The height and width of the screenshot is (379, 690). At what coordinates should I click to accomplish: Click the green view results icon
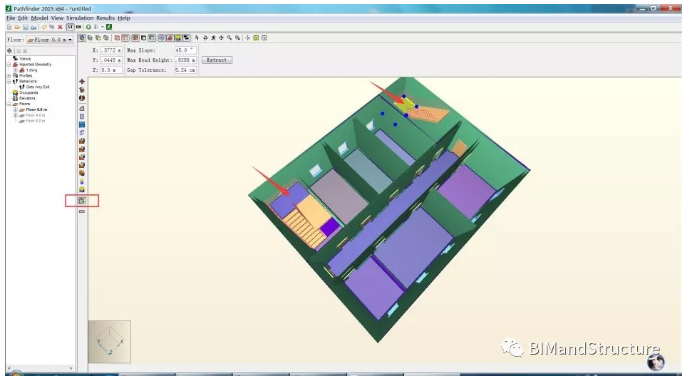(x=109, y=27)
